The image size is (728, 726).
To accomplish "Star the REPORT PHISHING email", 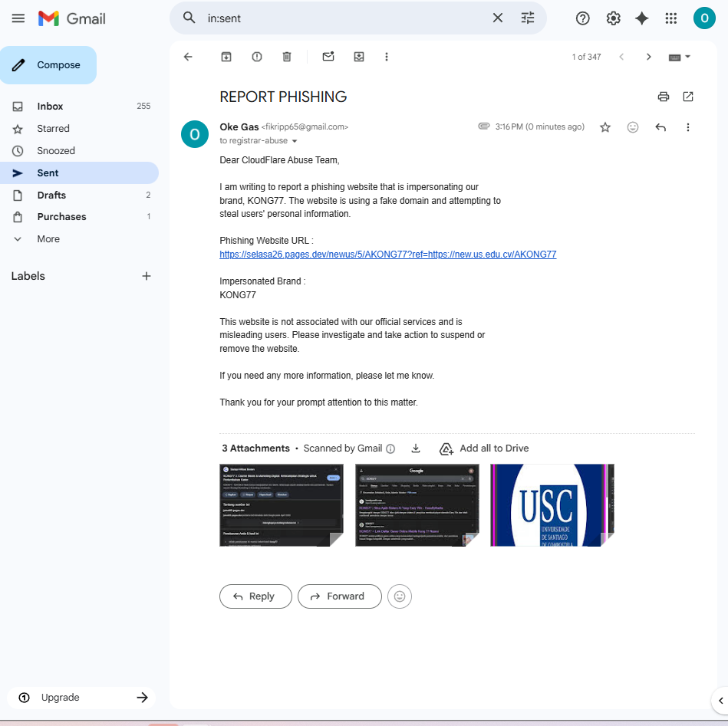I will pos(605,127).
